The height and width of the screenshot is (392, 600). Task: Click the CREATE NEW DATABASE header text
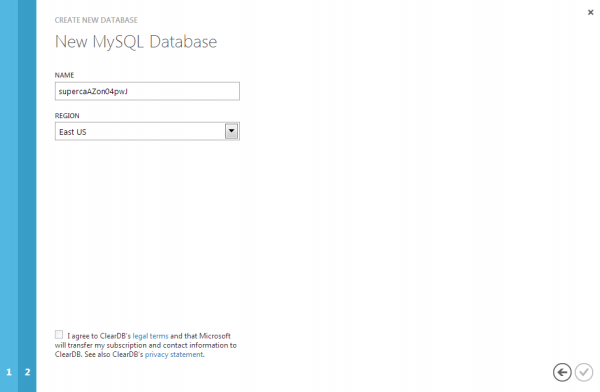[96, 20]
